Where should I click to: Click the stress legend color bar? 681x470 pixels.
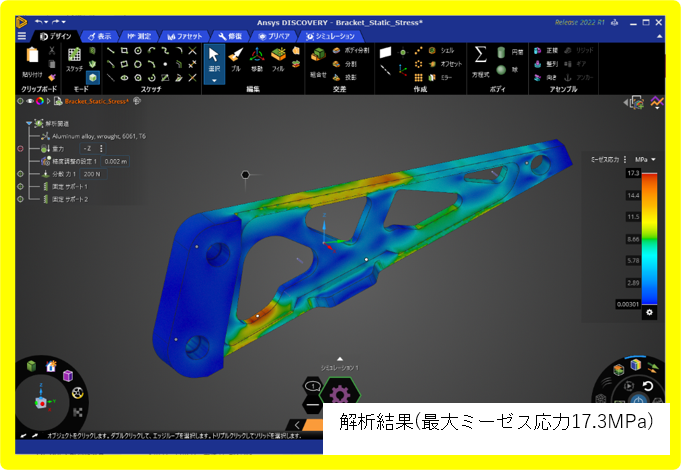[649, 238]
